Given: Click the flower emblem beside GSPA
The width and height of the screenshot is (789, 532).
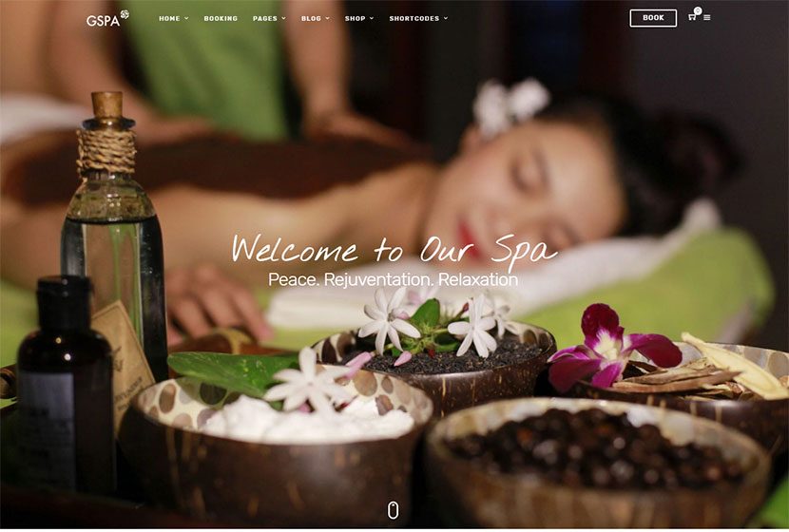Looking at the screenshot, I should click(x=125, y=14).
